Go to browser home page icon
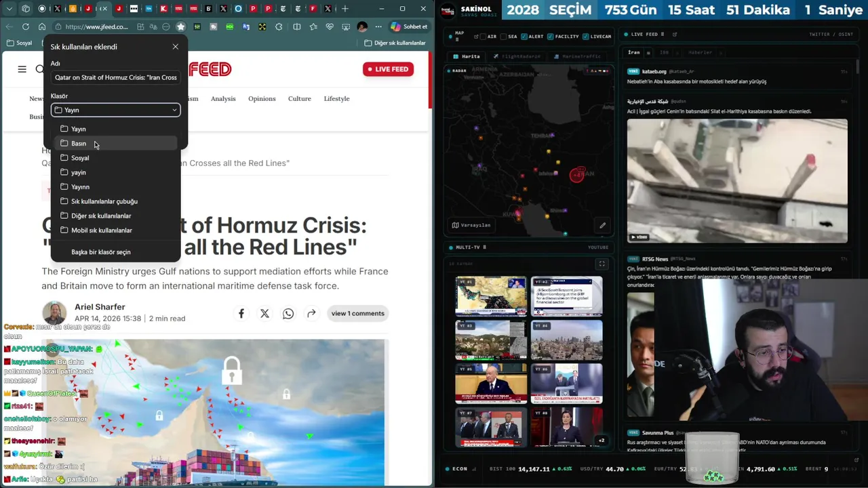Screen dimensions: 868x488 [42, 26]
